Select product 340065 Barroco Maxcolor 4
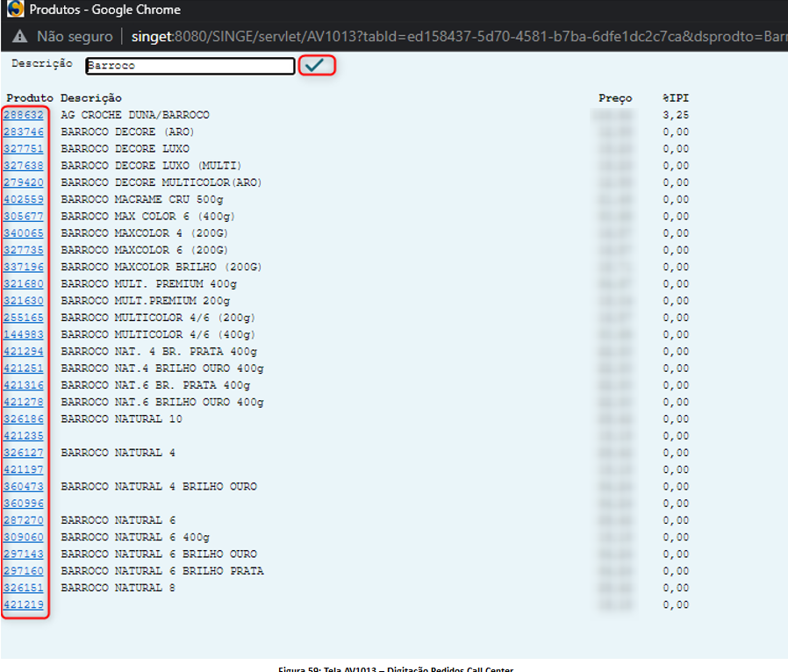The height and width of the screenshot is (672, 788). (x=24, y=233)
